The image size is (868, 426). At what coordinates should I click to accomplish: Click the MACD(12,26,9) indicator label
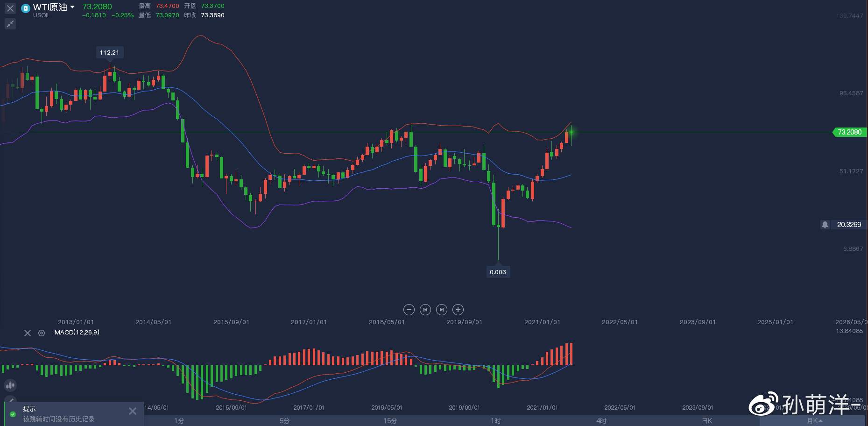pyautogui.click(x=77, y=333)
